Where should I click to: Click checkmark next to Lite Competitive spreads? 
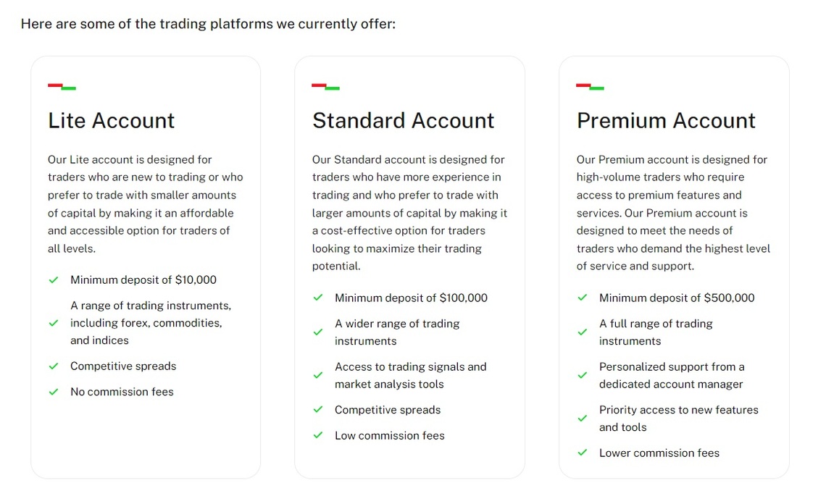click(x=53, y=366)
